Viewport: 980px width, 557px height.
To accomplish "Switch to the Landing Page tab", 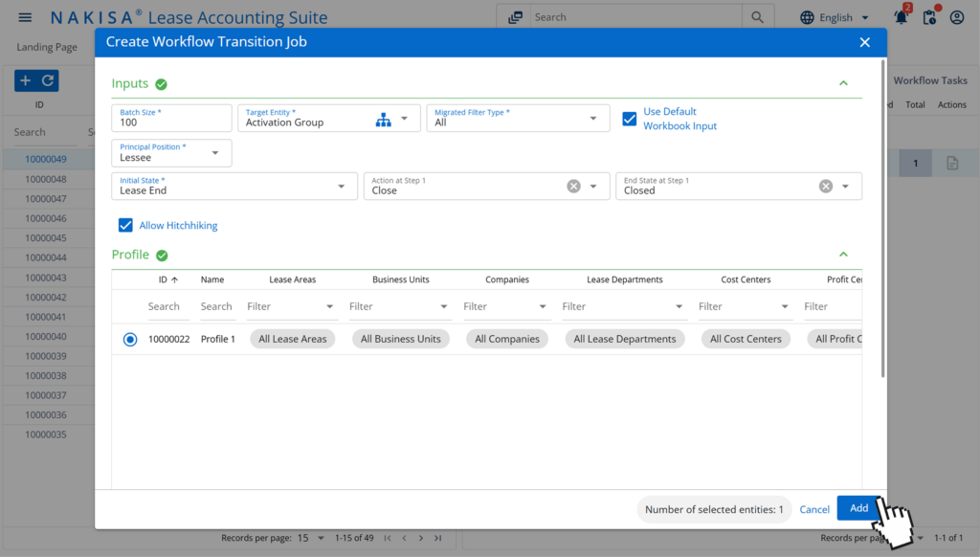I will (46, 46).
